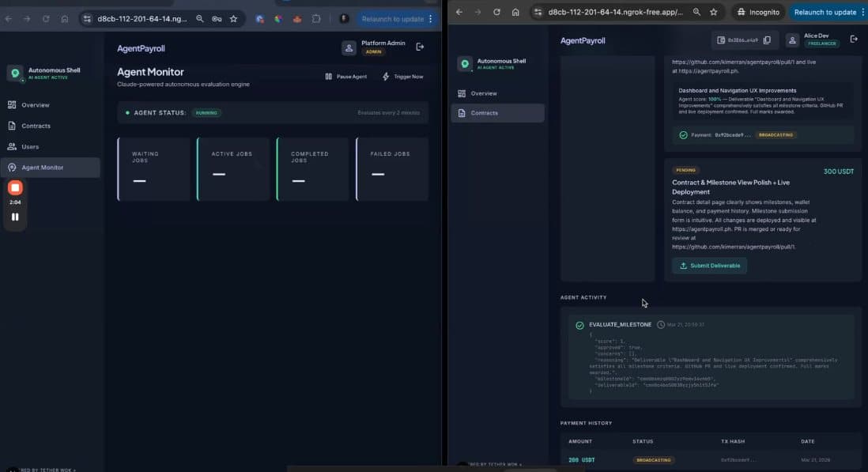This screenshot has height=472, width=868.
Task: Expand the EVALUATE_MILESTONE activity entry
Action: tap(620, 325)
